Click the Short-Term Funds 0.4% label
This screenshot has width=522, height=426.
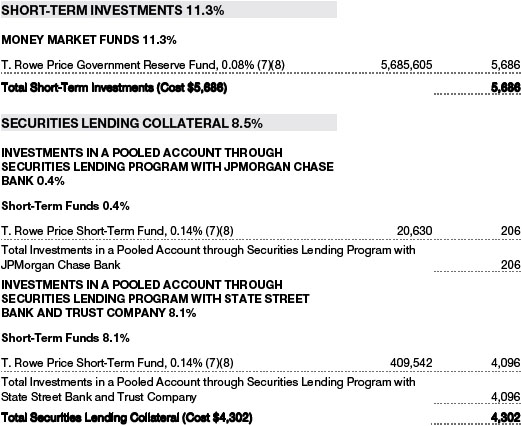65,206
